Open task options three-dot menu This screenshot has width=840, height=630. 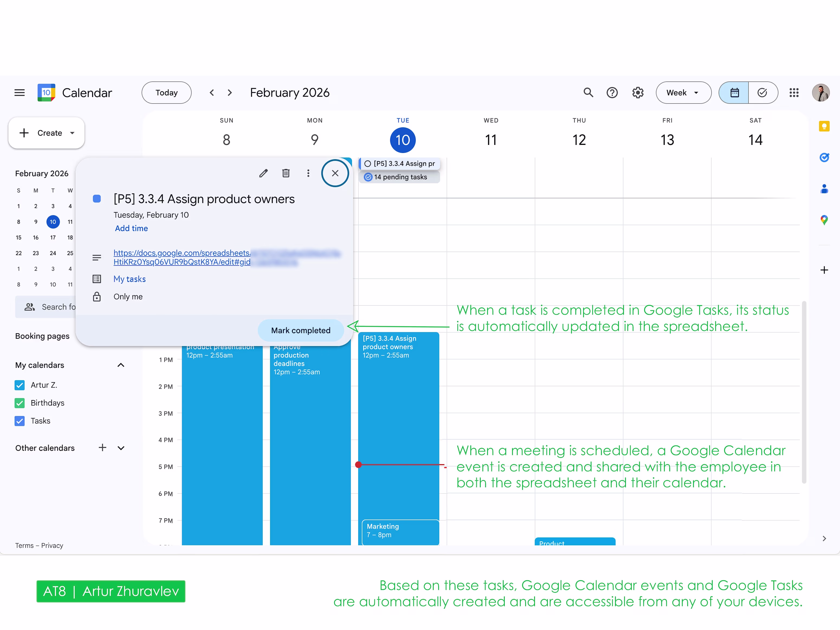[308, 173]
